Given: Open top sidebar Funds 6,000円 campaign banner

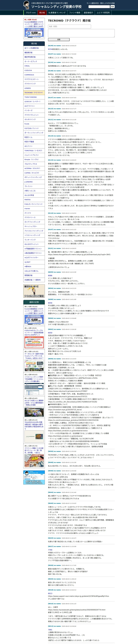Looking at the screenshot, I should point(34,33).
